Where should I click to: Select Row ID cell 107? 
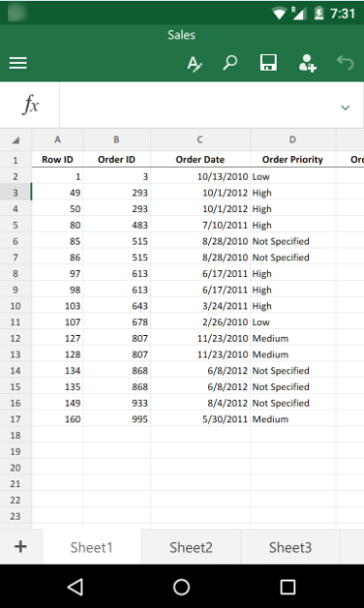click(x=57, y=322)
